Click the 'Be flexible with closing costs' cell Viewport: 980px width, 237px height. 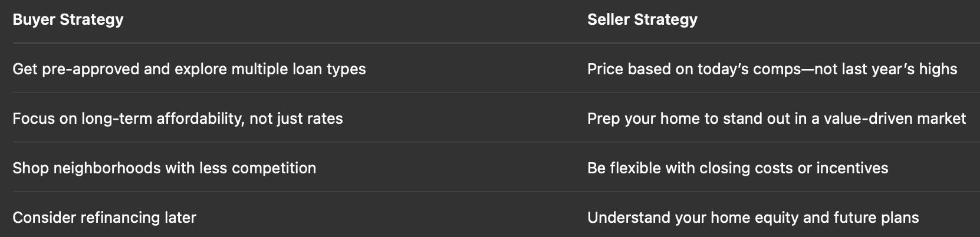coord(738,168)
